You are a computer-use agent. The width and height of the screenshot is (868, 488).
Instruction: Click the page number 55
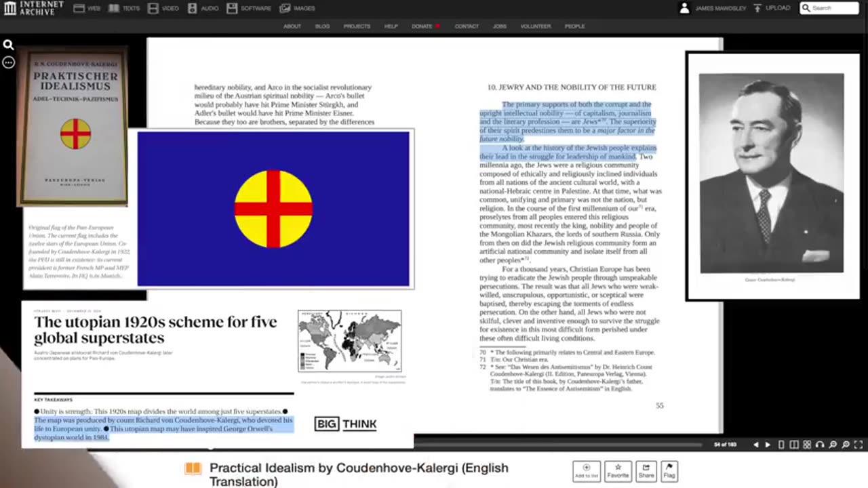pyautogui.click(x=659, y=405)
